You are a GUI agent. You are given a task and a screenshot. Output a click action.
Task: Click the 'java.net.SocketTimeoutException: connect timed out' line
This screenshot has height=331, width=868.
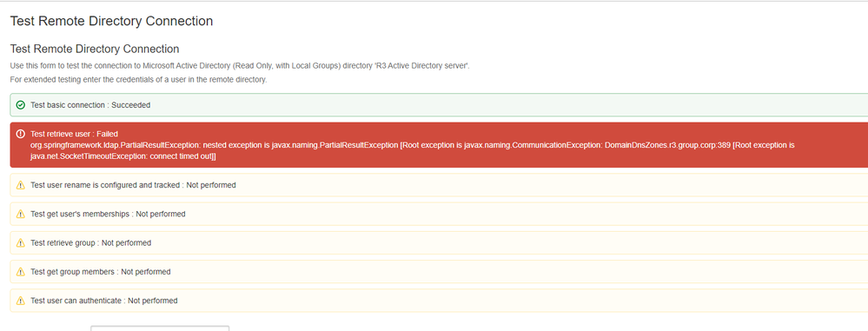(123, 156)
